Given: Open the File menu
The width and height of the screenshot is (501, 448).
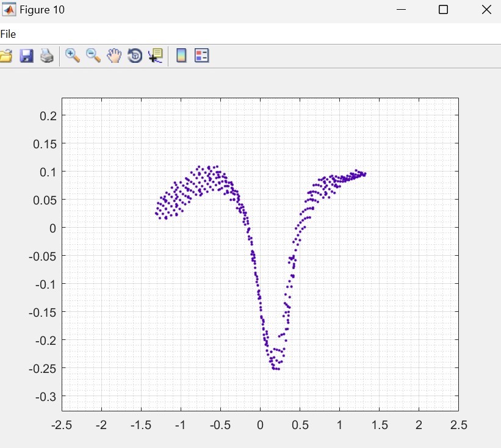Looking at the screenshot, I should click(x=9, y=34).
